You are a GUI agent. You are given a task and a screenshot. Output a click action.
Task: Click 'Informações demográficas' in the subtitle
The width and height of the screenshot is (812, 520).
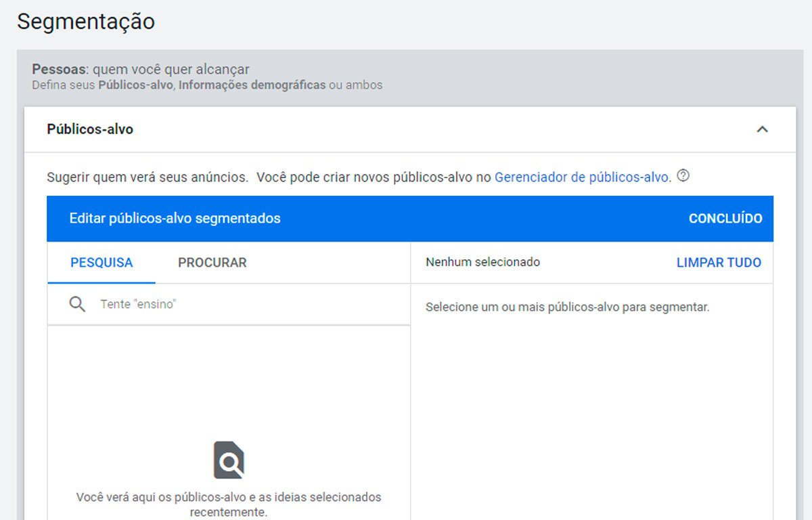pos(252,85)
